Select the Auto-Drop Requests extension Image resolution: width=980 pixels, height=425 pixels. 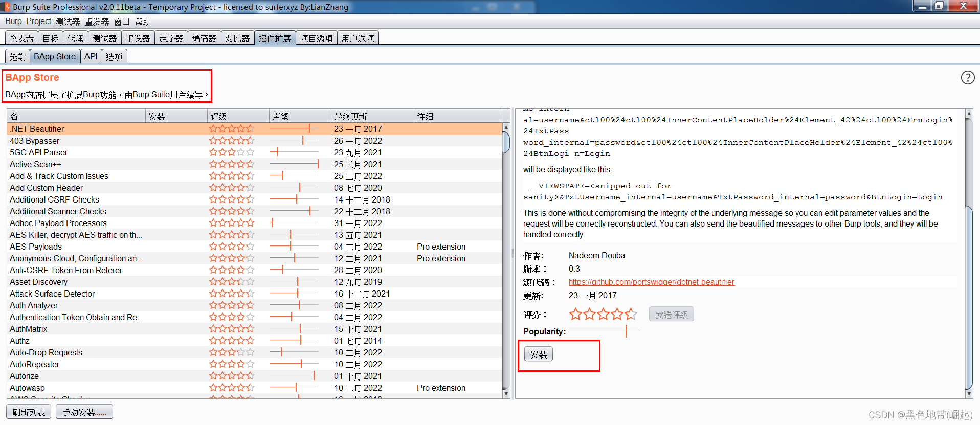tap(255, 352)
